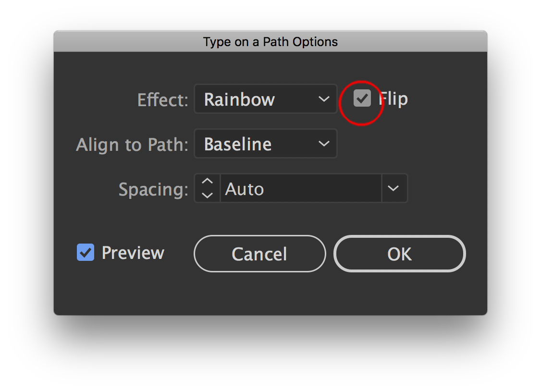Screen dimensions: 541x392
Task: Select the Baseline text in alignment menu
Action: (238, 144)
